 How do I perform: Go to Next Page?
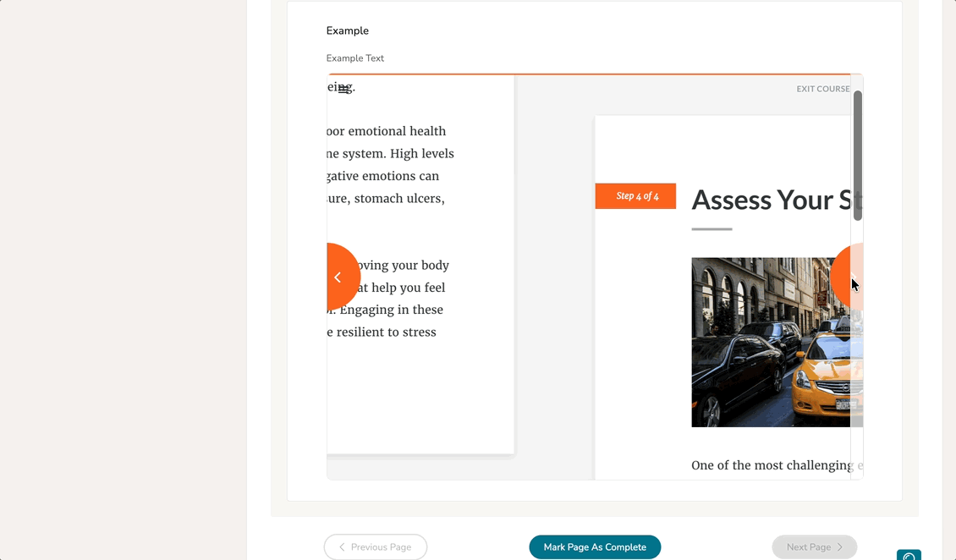tap(814, 547)
